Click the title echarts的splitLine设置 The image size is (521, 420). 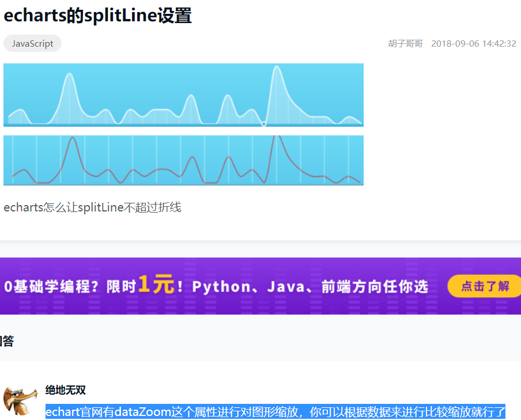coord(97,16)
